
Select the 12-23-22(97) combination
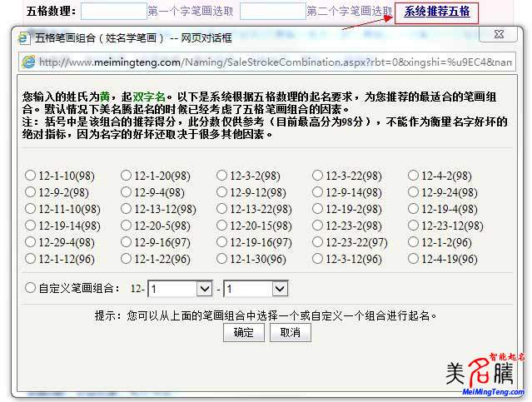(x=318, y=242)
